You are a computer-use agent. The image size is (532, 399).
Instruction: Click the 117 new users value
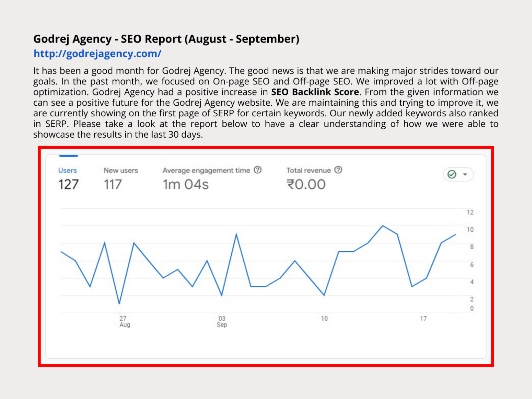pos(113,185)
